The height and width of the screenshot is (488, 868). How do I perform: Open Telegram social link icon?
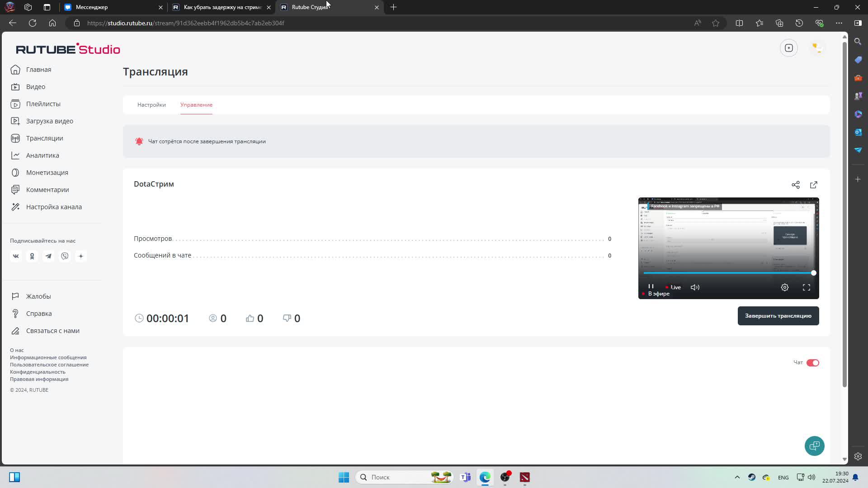click(x=48, y=256)
